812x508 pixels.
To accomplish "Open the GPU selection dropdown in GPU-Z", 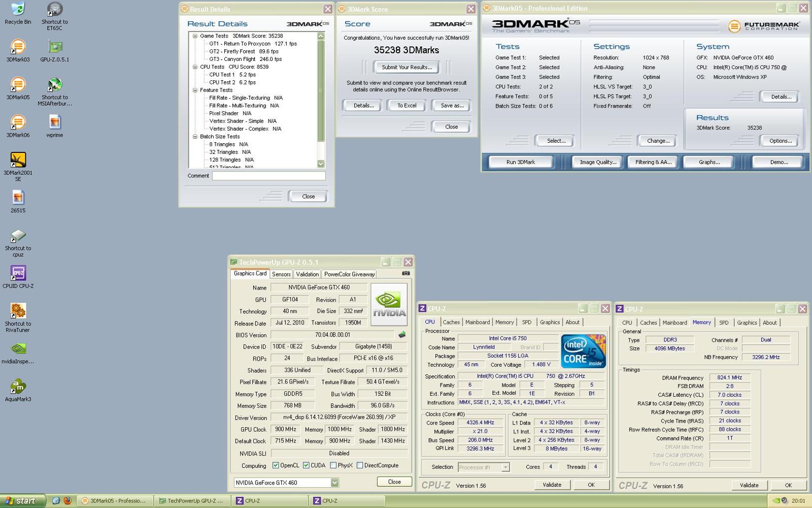I will coord(334,483).
